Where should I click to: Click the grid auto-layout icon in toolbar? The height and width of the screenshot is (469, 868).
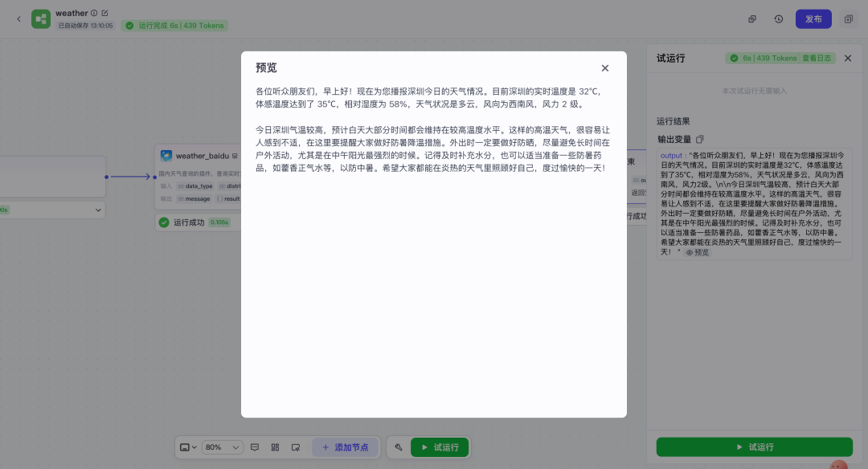(275, 447)
